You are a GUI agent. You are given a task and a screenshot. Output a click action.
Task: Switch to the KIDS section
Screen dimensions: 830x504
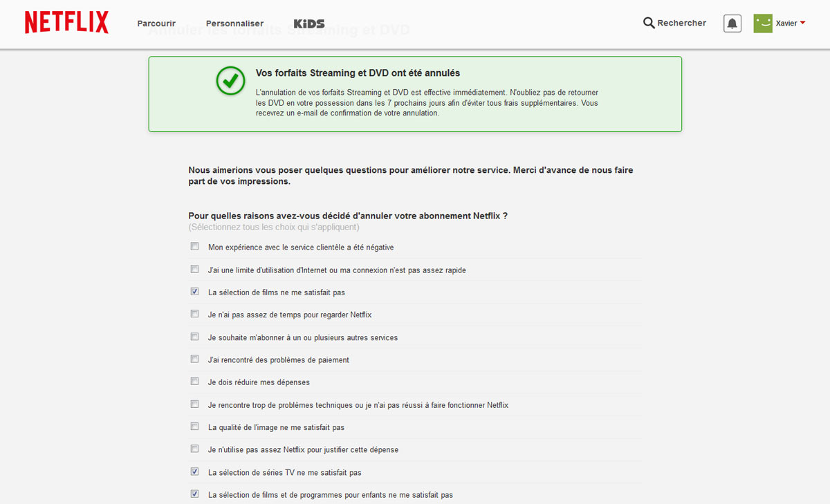tap(309, 24)
